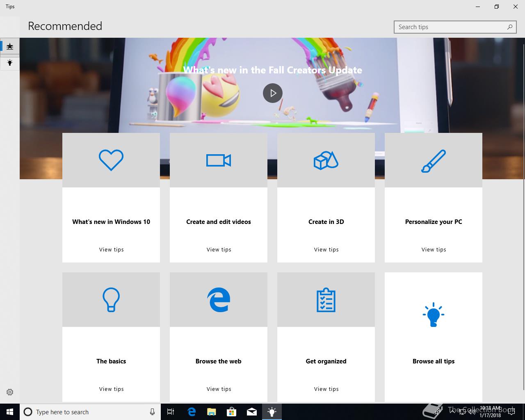Open Microsoft Store from the taskbar

[232, 412]
